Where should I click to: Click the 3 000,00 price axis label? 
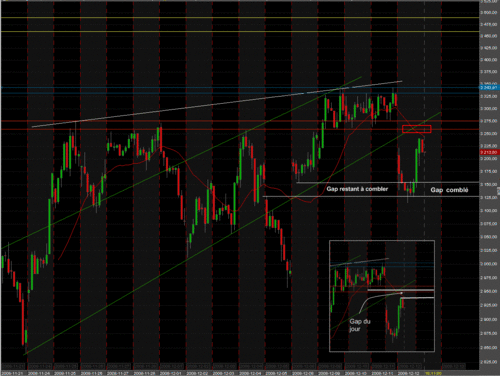(x=489, y=264)
